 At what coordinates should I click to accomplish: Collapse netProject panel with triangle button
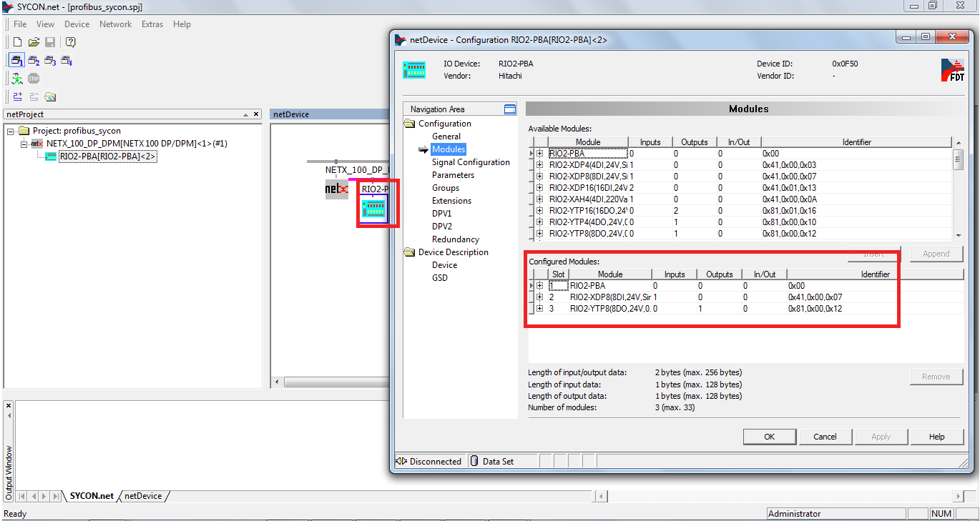click(244, 114)
